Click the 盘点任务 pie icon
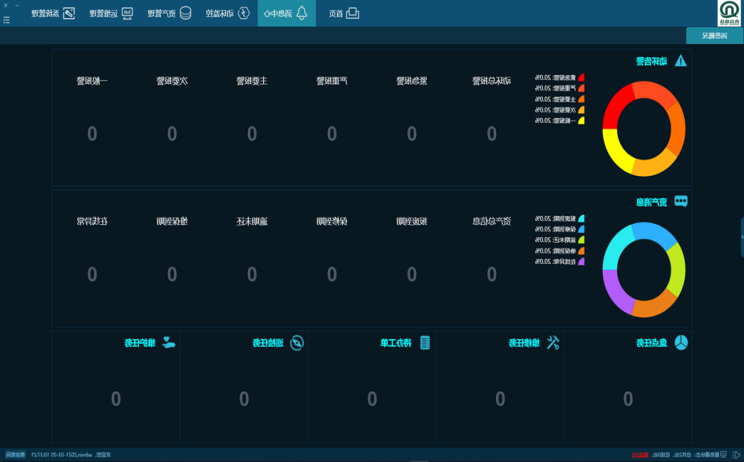Image resolution: width=744 pixels, height=462 pixels. tap(680, 343)
